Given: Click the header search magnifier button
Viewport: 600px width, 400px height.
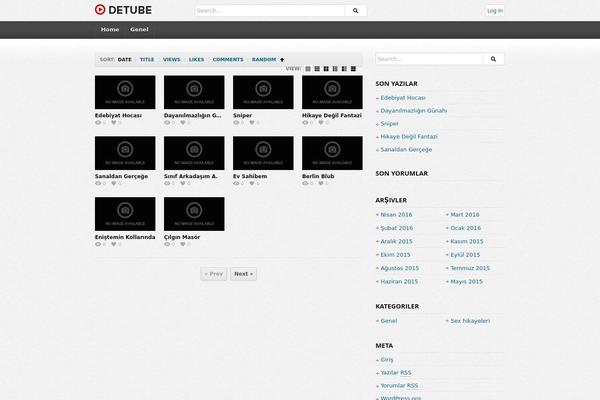Looking at the screenshot, I should tap(355, 11).
